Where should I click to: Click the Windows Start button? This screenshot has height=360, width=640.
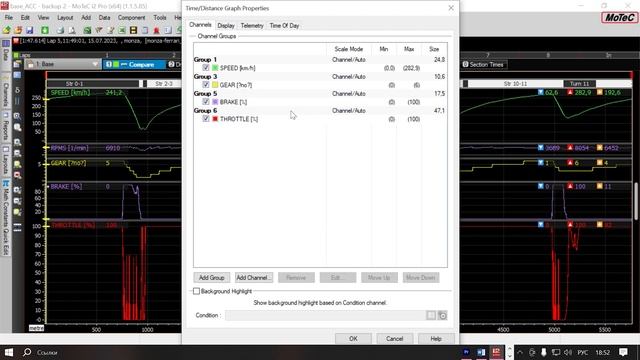[x=9, y=352]
